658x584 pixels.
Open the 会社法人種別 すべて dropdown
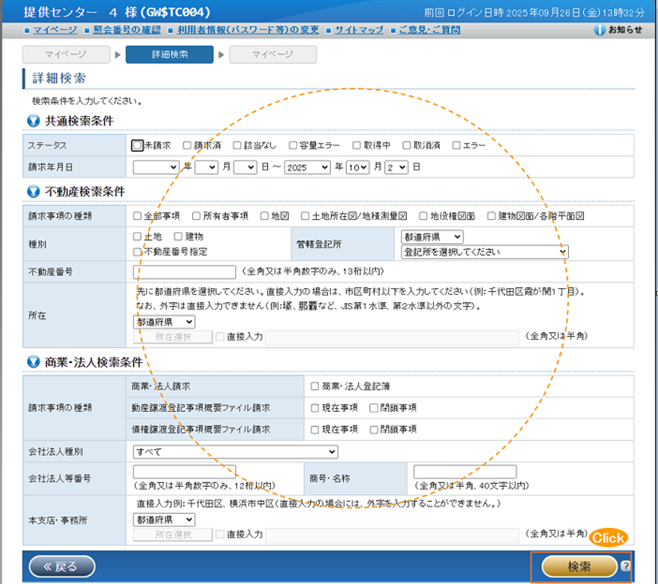(235, 452)
